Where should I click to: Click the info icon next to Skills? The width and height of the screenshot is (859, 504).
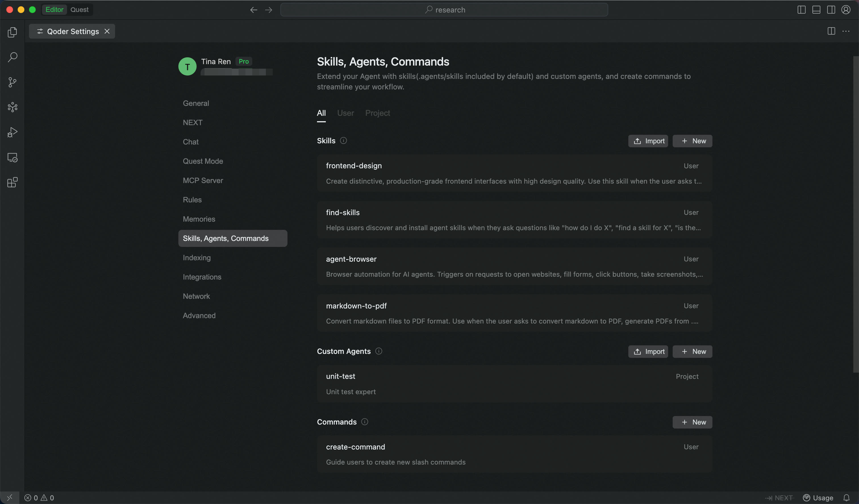343,141
